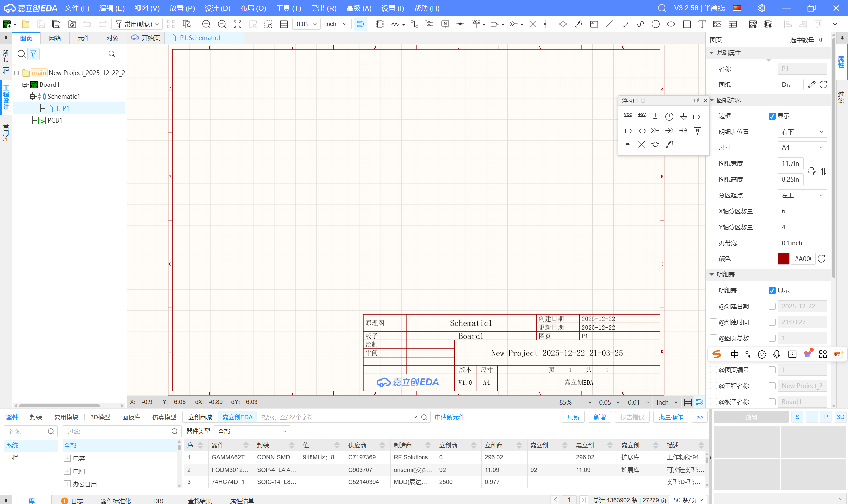Click the no-connect X flag in floating tools
Screen dimensions: 848x504
pos(641,145)
